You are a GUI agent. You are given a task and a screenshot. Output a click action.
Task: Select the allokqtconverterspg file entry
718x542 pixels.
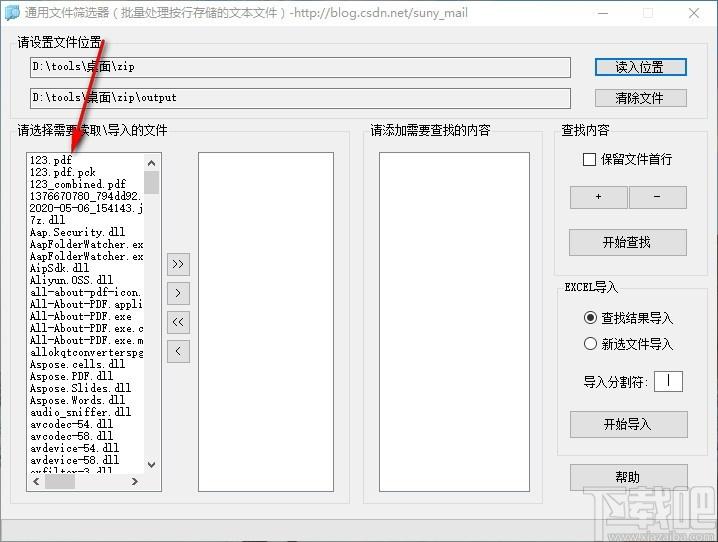click(x=86, y=352)
